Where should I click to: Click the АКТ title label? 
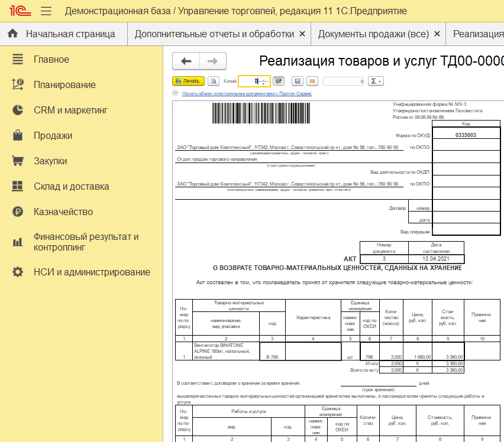(x=350, y=259)
